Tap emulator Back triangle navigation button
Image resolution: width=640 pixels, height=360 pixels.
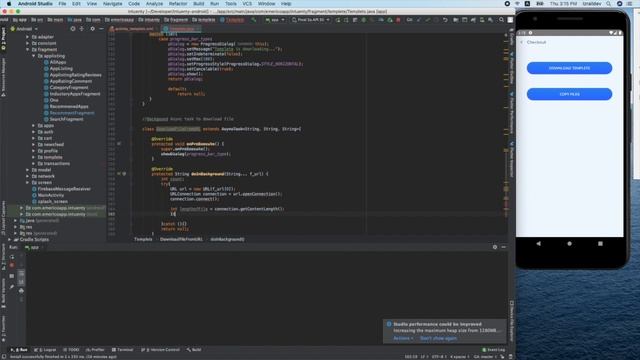[538, 244]
